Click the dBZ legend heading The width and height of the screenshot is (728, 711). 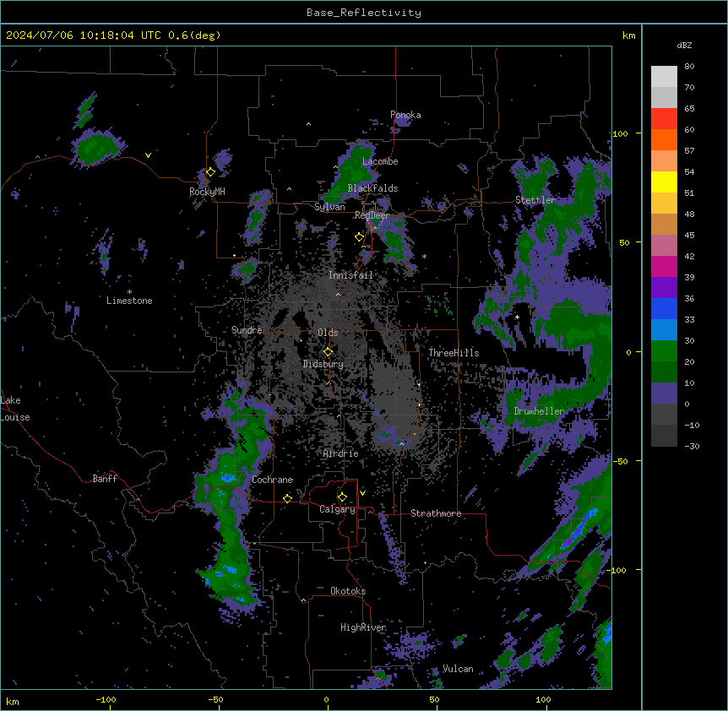click(x=684, y=45)
